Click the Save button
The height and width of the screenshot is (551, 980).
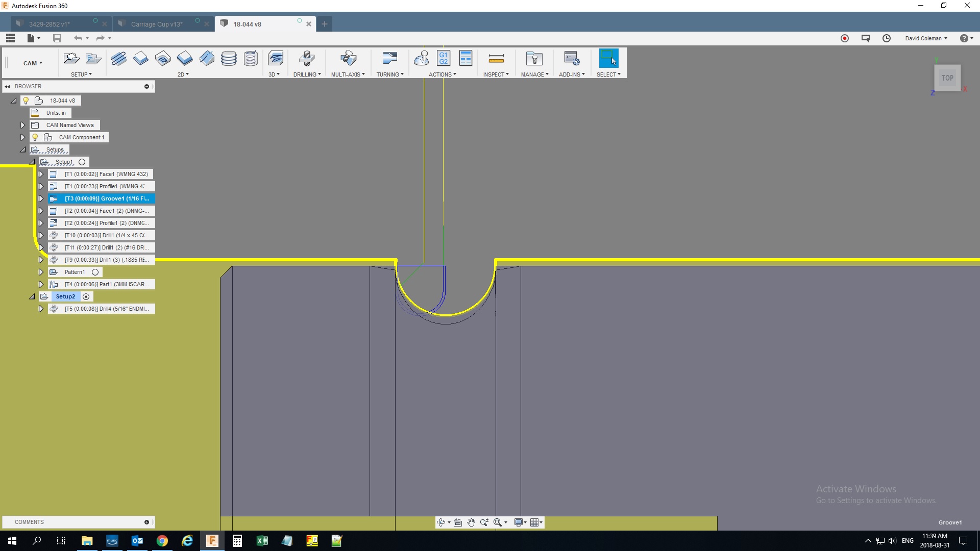click(x=57, y=38)
